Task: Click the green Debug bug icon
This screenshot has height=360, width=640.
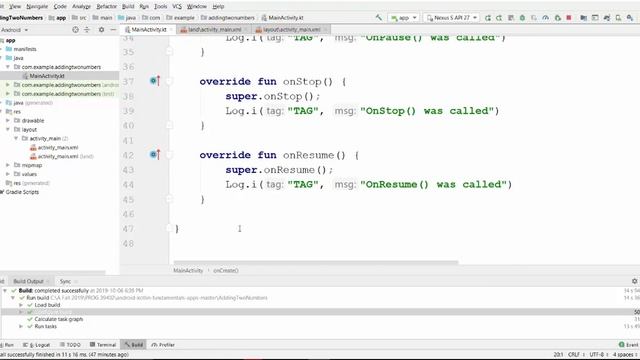Action: pyautogui.click(x=522, y=18)
